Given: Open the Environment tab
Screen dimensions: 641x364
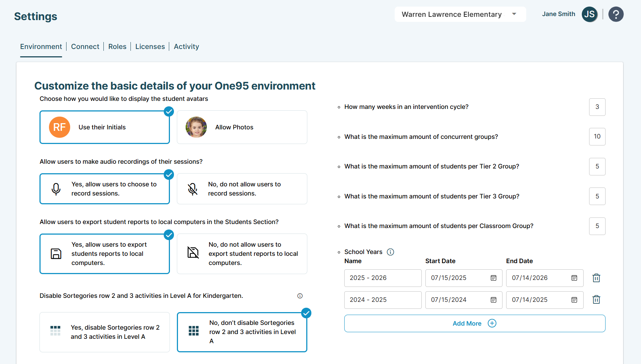Looking at the screenshot, I should coord(41,47).
